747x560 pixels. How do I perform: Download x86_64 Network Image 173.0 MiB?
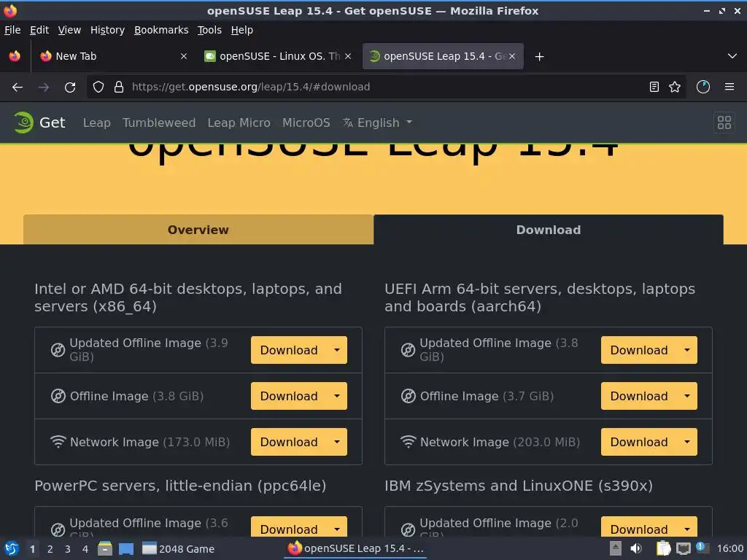(289, 442)
